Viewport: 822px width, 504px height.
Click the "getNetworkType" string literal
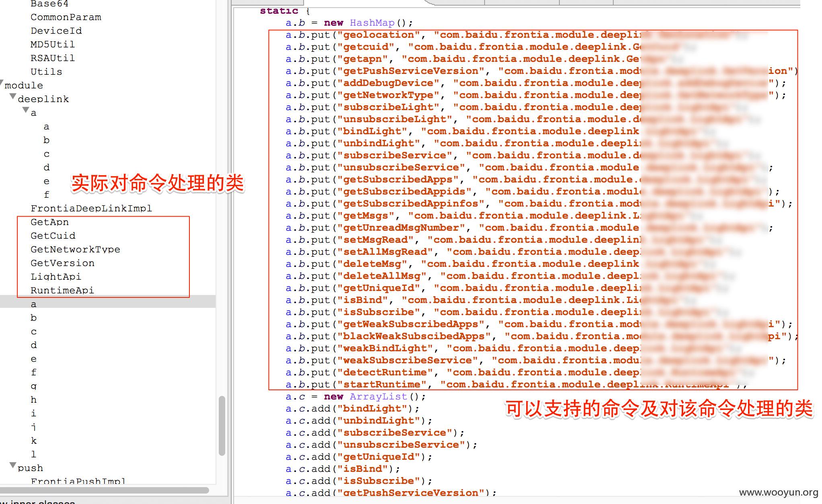click(x=388, y=95)
